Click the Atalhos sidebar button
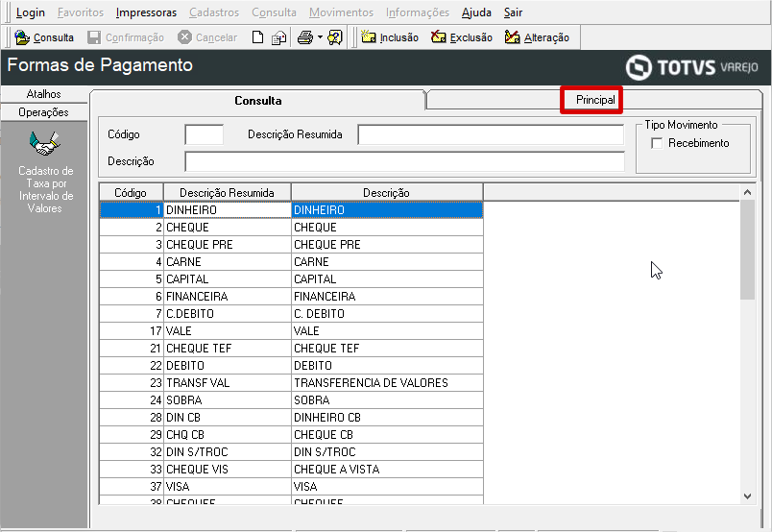Screen dimensions: 772x532 tap(44, 94)
